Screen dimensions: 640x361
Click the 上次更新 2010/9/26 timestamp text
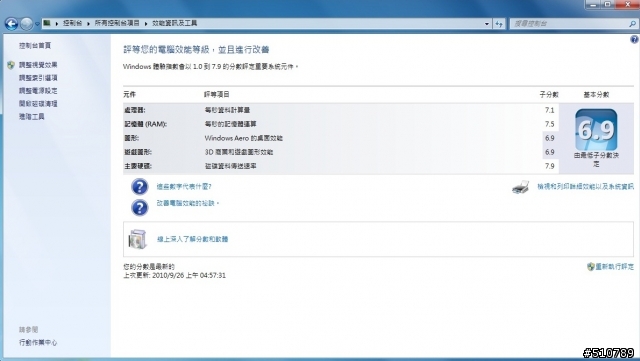coord(174,276)
